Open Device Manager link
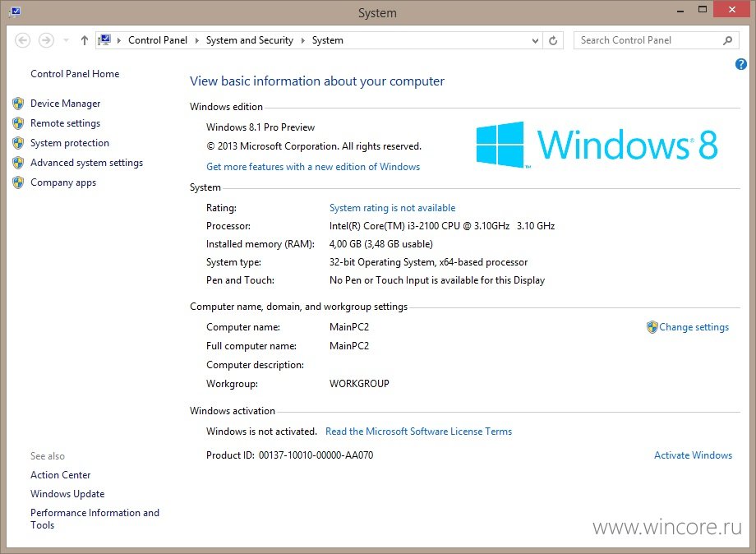This screenshot has height=554, width=756. tap(65, 104)
